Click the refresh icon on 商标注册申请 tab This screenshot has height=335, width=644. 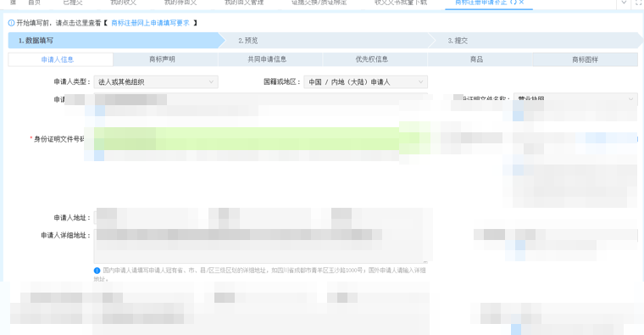point(513,2)
